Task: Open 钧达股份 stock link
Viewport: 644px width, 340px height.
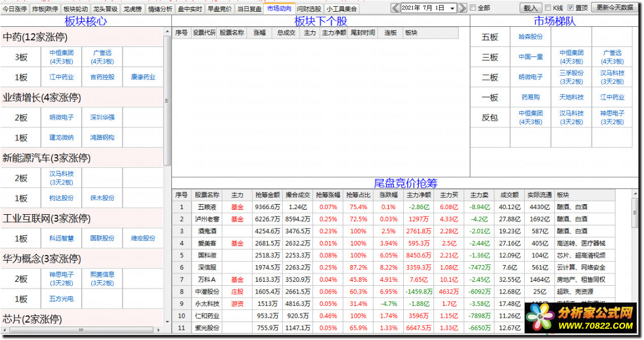Action: pos(62,198)
